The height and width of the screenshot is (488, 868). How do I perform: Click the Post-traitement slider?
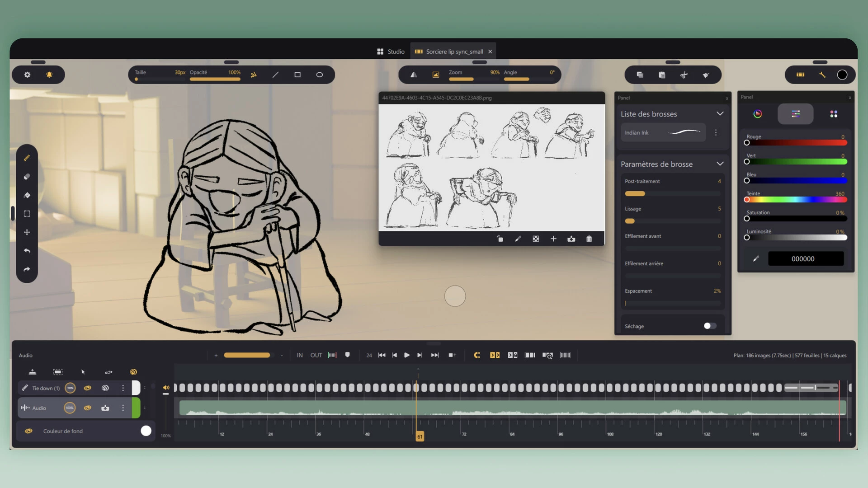pyautogui.click(x=673, y=194)
